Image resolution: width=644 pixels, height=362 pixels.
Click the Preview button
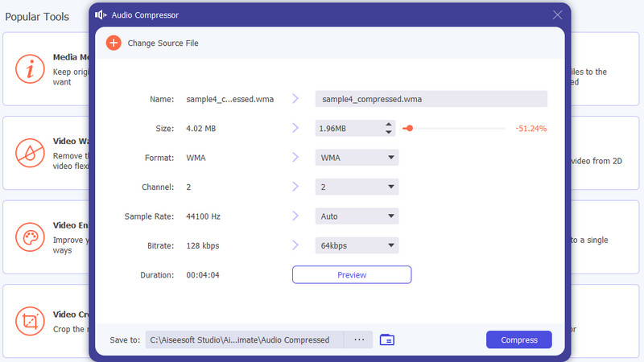pyautogui.click(x=352, y=275)
